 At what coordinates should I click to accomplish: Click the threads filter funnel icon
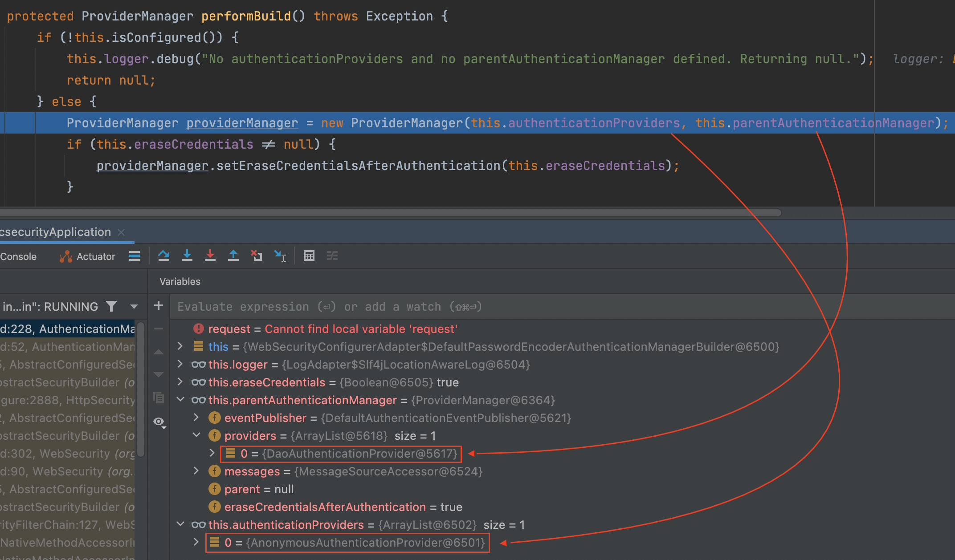[111, 307]
